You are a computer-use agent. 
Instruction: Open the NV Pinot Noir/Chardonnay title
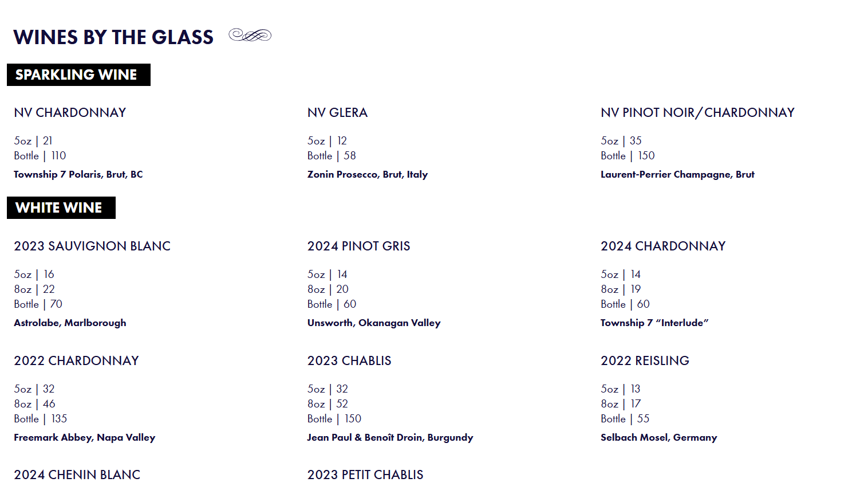pyautogui.click(x=697, y=113)
